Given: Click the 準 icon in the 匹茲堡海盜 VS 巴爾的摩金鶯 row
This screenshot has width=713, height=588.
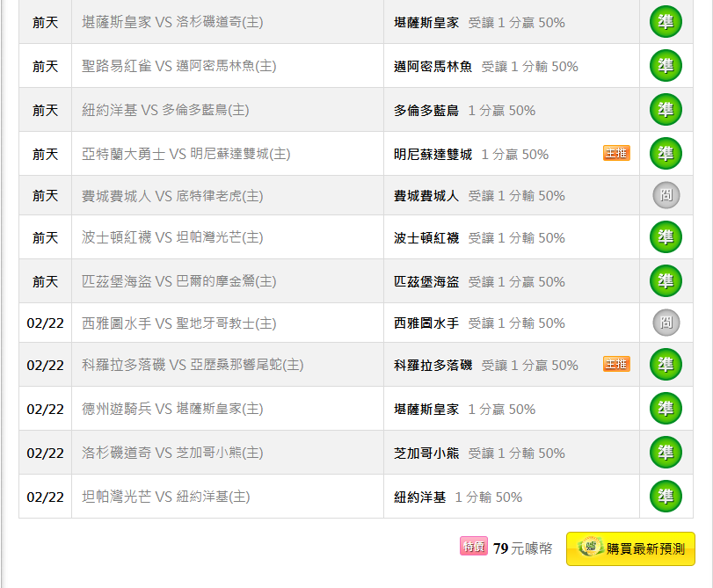Looking at the screenshot, I should [666, 281].
